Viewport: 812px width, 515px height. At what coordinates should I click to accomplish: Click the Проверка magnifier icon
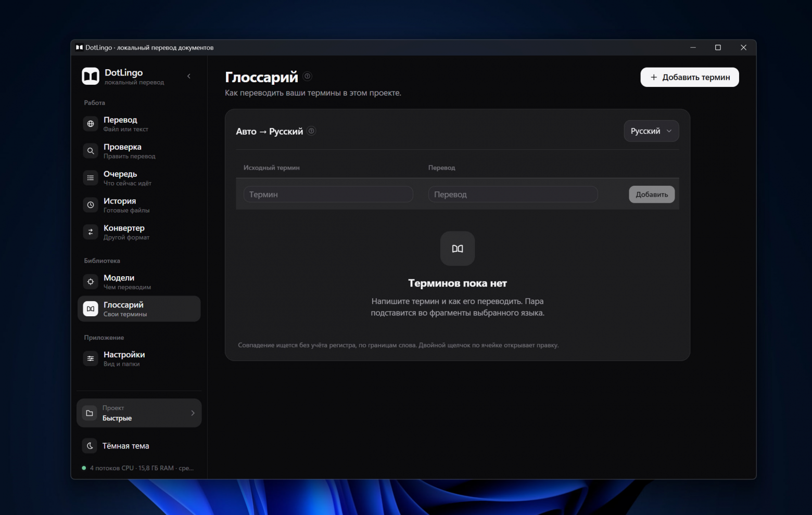click(x=91, y=151)
